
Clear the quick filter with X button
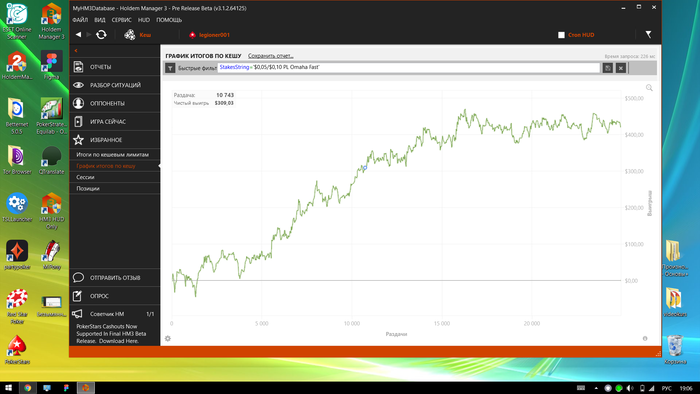click(621, 68)
